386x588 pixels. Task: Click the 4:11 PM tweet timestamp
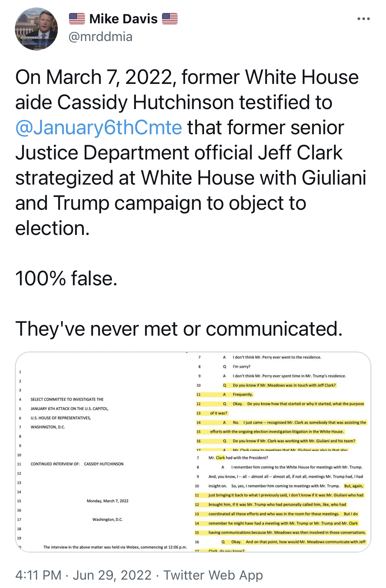click(x=38, y=575)
